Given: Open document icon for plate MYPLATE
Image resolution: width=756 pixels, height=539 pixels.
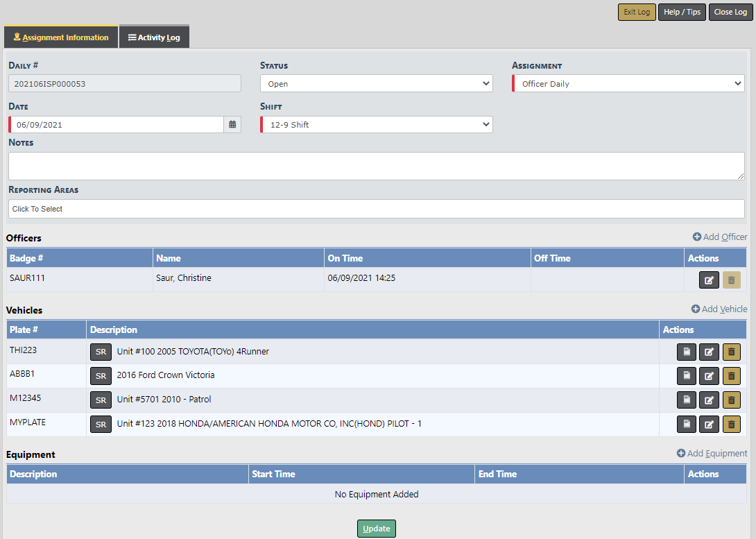Looking at the screenshot, I should click(x=686, y=425).
